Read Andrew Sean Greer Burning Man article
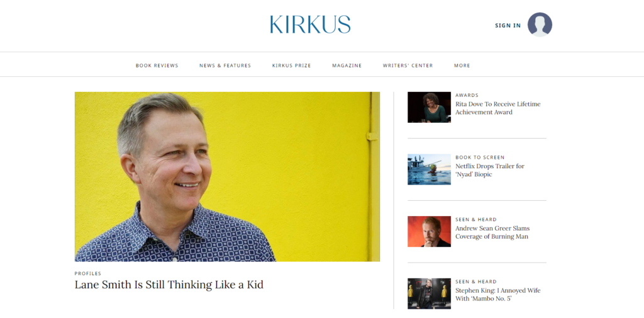This screenshot has height=318, width=644. point(492,232)
